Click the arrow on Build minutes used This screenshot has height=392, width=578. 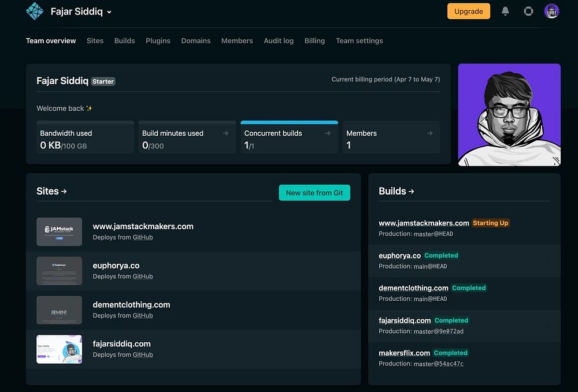pos(225,133)
